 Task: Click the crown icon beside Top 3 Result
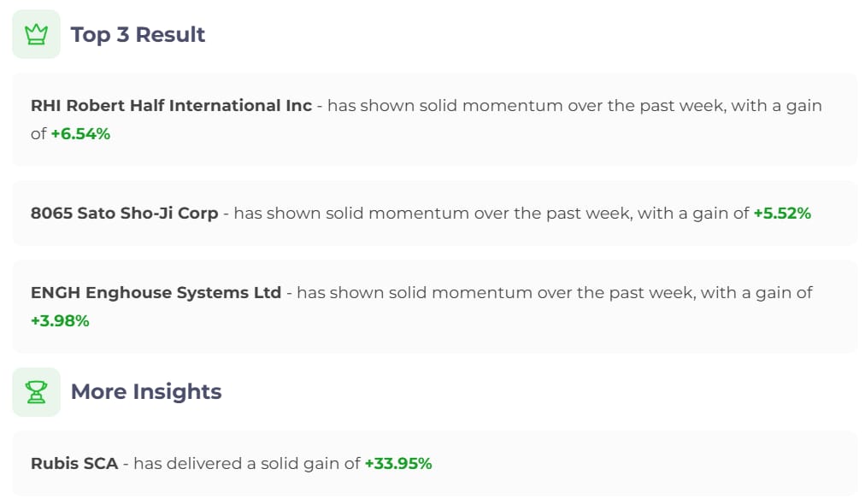[x=36, y=34]
